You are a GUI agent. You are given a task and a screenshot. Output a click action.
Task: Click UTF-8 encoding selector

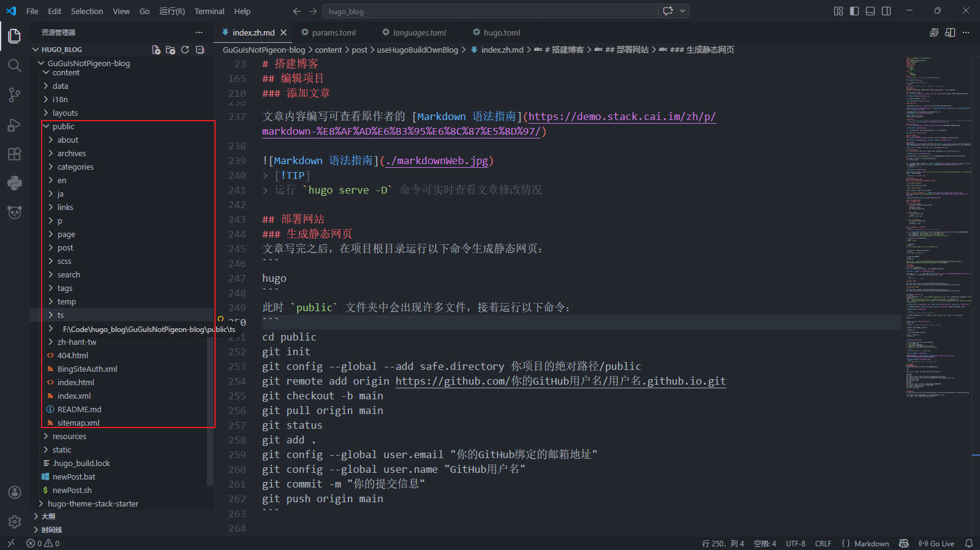coord(796,543)
